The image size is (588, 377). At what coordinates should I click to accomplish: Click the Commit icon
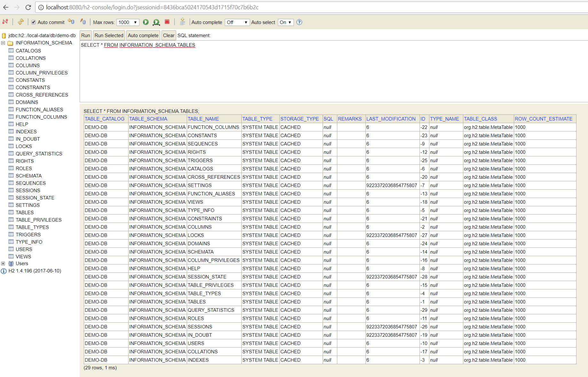pyautogui.click(x=83, y=22)
